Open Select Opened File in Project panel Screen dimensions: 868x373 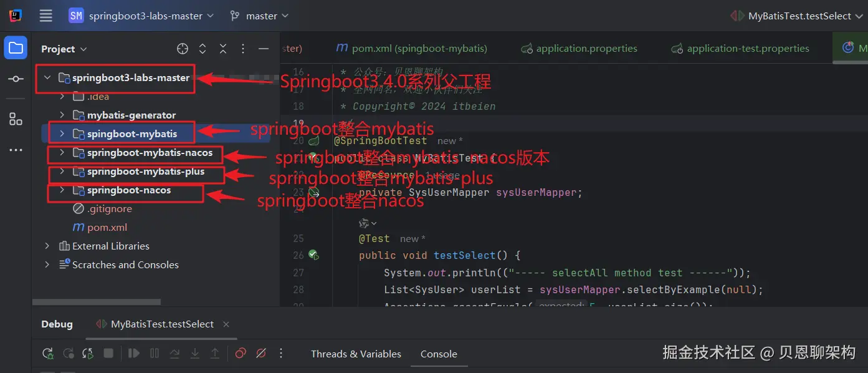pyautogui.click(x=182, y=48)
